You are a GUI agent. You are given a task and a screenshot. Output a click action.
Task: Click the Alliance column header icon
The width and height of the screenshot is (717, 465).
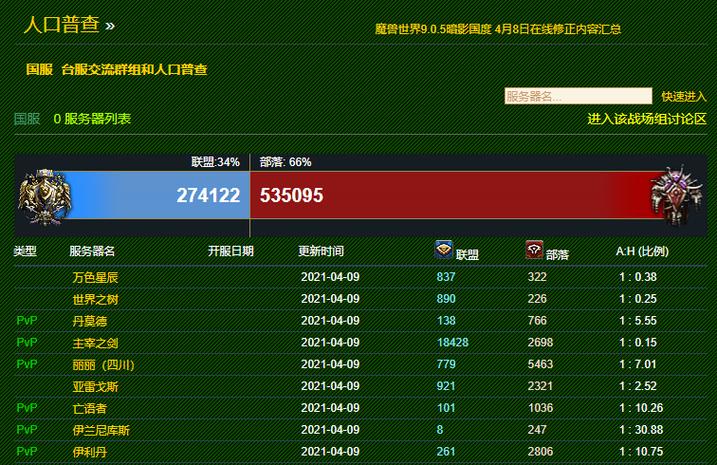(444, 249)
